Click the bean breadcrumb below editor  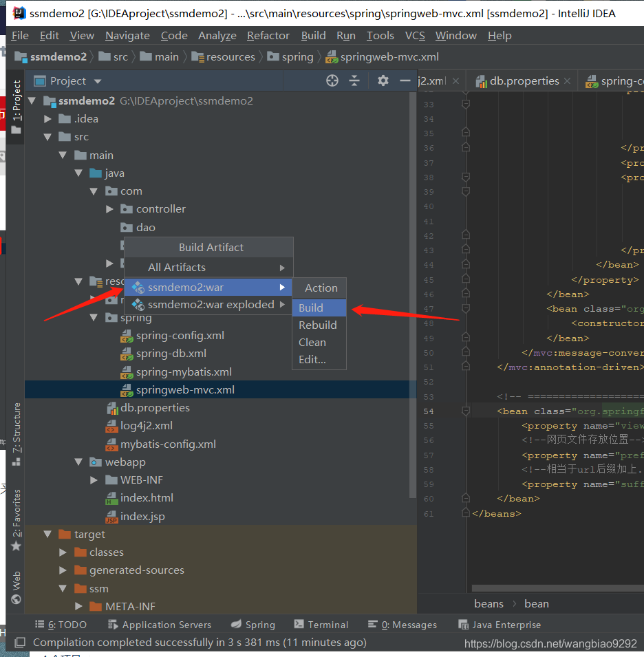tap(536, 604)
